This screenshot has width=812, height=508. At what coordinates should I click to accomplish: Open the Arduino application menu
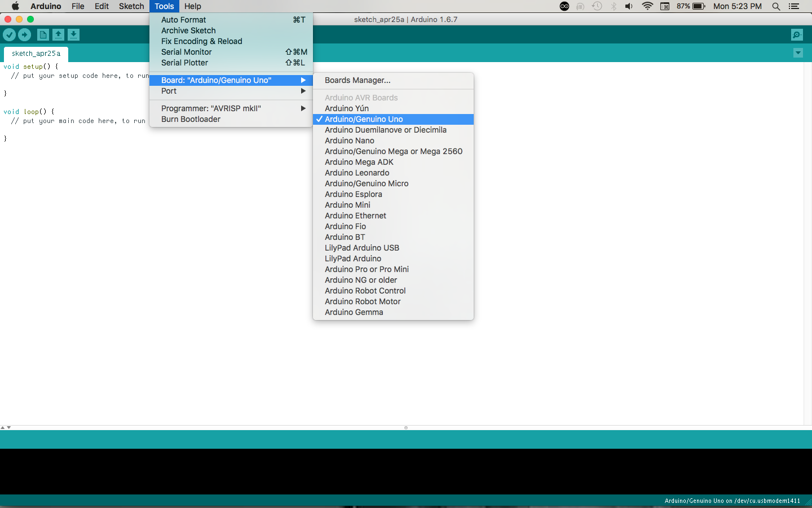[46, 6]
